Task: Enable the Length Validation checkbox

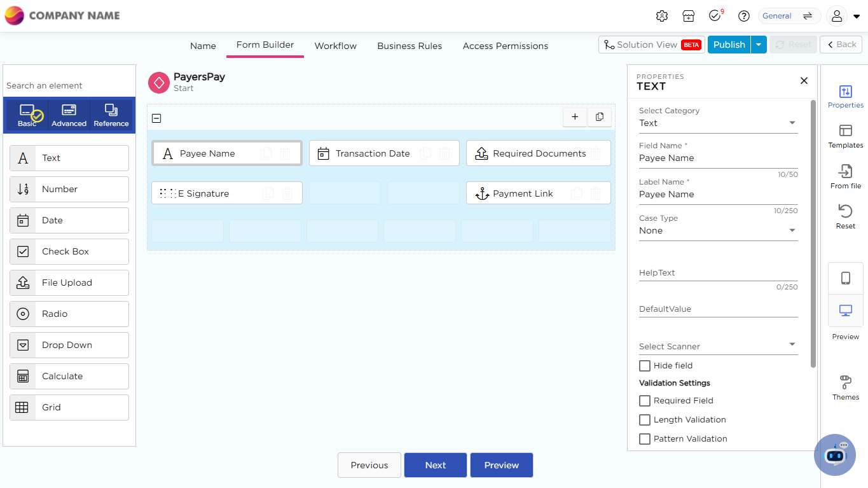Action: point(645,420)
